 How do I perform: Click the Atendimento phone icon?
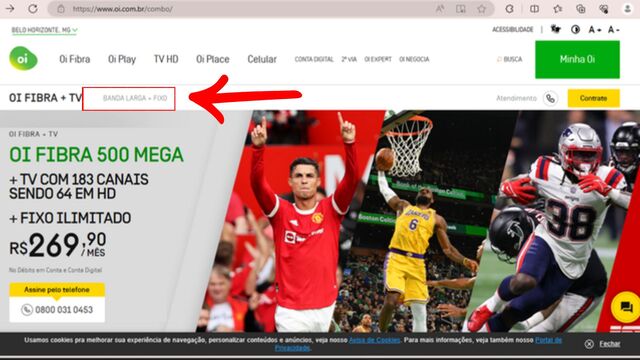click(550, 98)
